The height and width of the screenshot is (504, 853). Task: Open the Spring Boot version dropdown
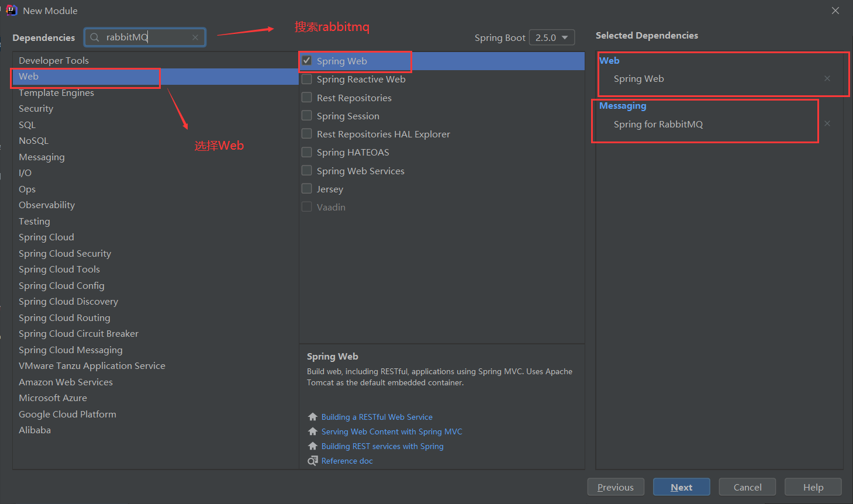tap(551, 37)
